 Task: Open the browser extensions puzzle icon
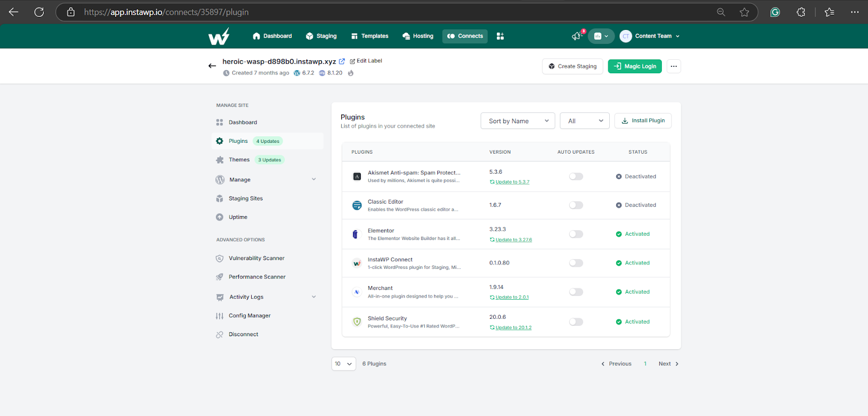pyautogui.click(x=801, y=12)
